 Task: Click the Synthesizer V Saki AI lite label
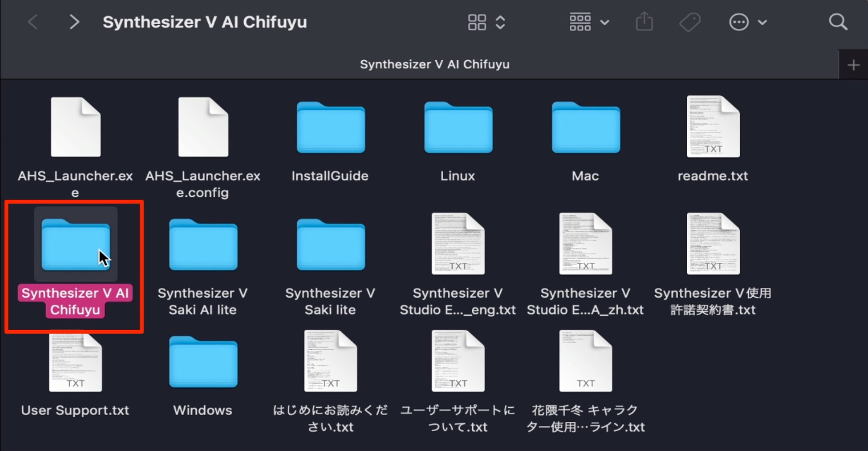pos(203,302)
